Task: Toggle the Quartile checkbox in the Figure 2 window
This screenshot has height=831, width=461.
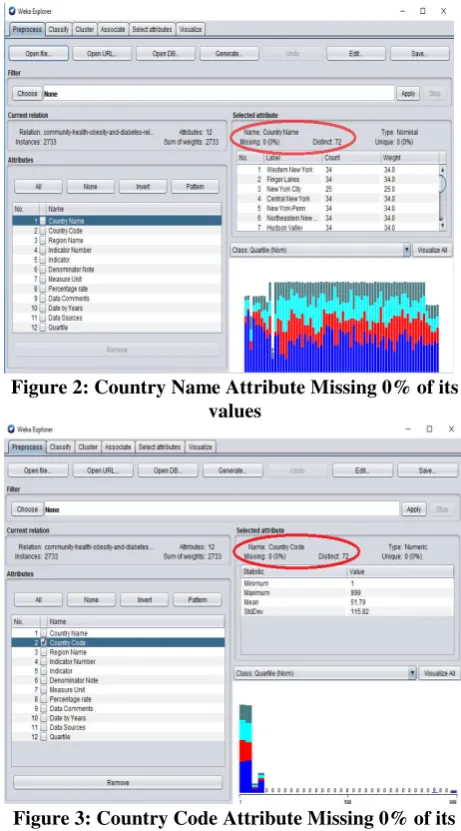Action: 43,328
